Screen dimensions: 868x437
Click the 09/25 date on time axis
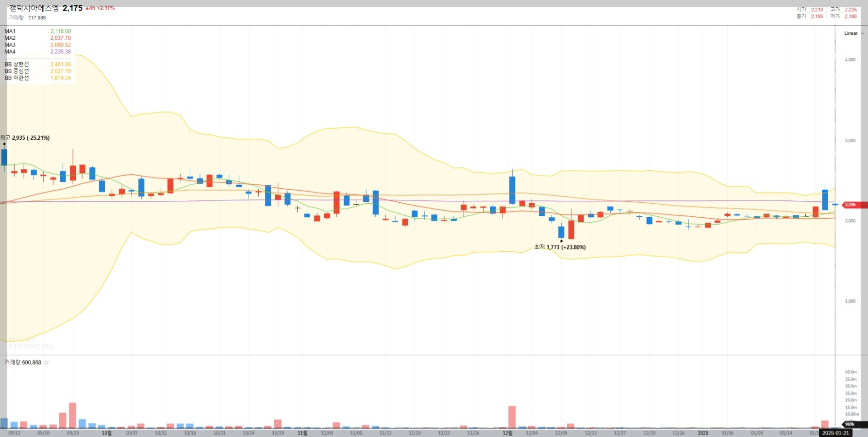click(73, 433)
